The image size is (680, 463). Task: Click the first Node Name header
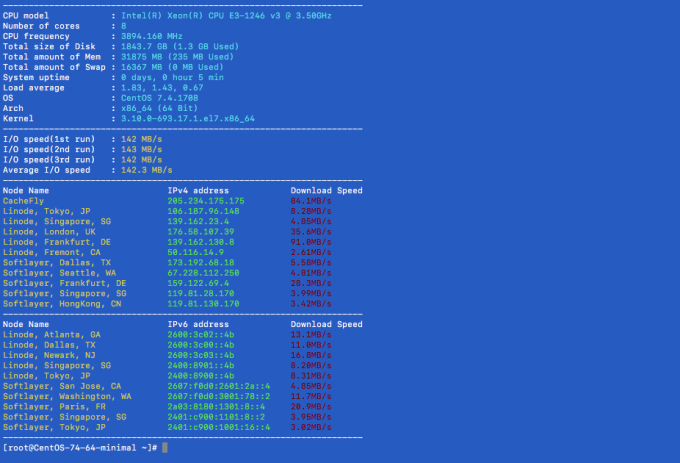click(26, 190)
